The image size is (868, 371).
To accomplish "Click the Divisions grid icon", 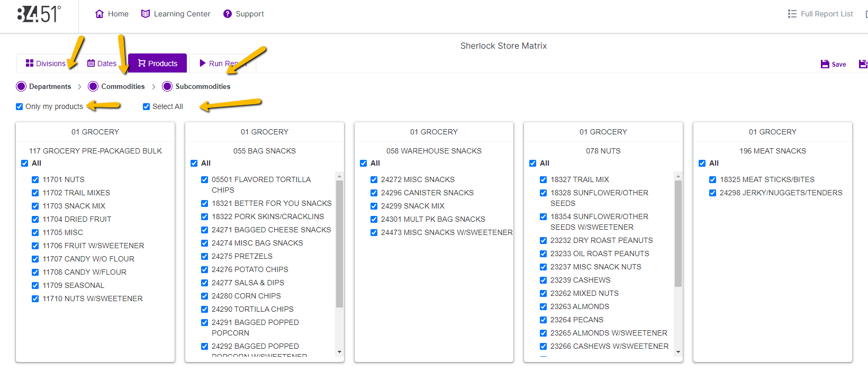I will pyautogui.click(x=30, y=64).
